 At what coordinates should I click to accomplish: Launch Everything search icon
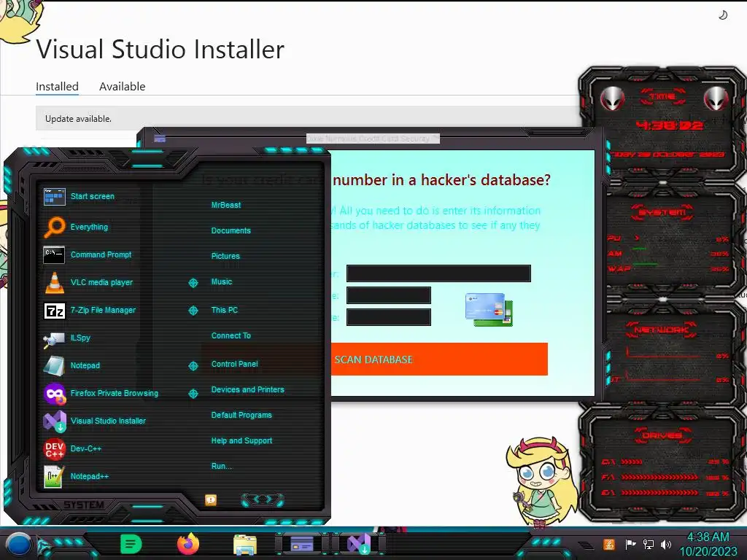(x=54, y=227)
